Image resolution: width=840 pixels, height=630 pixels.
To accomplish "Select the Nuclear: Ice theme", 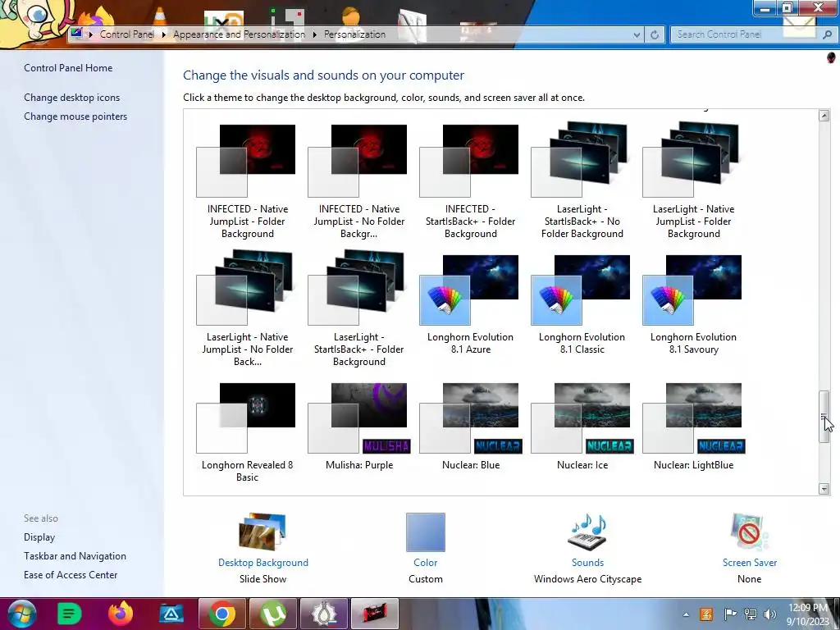I will (582, 427).
